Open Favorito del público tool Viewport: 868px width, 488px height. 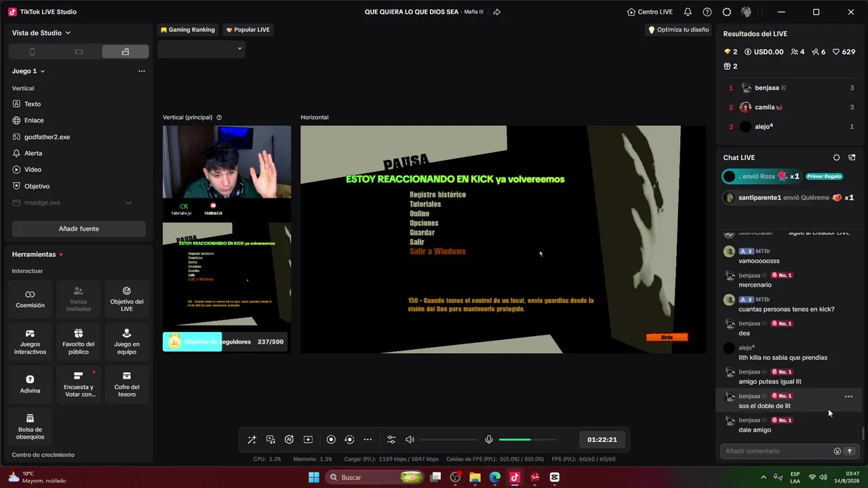click(78, 342)
